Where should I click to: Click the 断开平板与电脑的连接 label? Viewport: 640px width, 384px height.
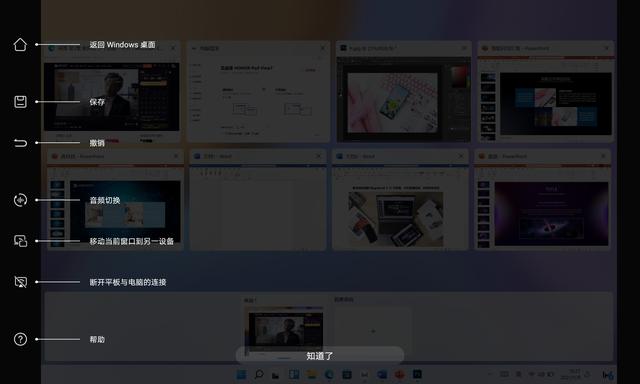[x=128, y=282]
